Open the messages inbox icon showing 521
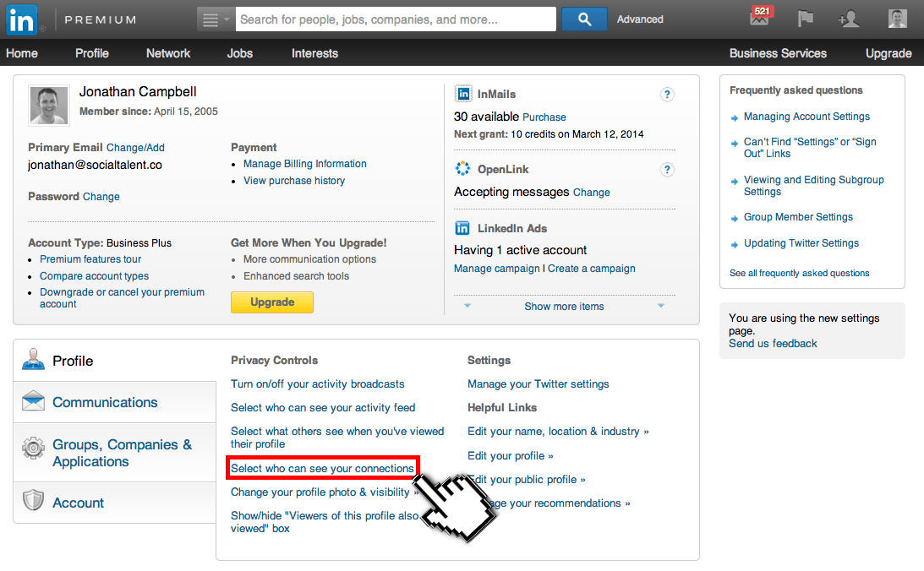This screenshot has height=571, width=924. pyautogui.click(x=761, y=17)
